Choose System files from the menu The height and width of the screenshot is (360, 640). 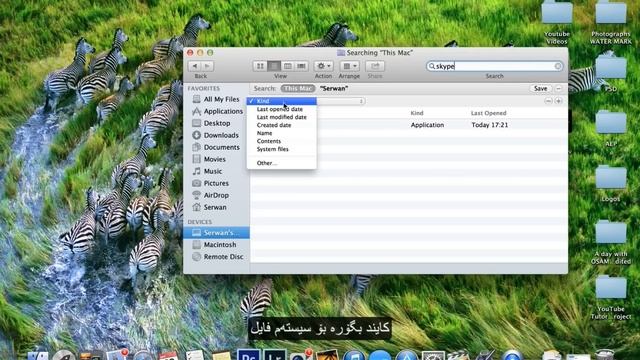tap(282, 149)
